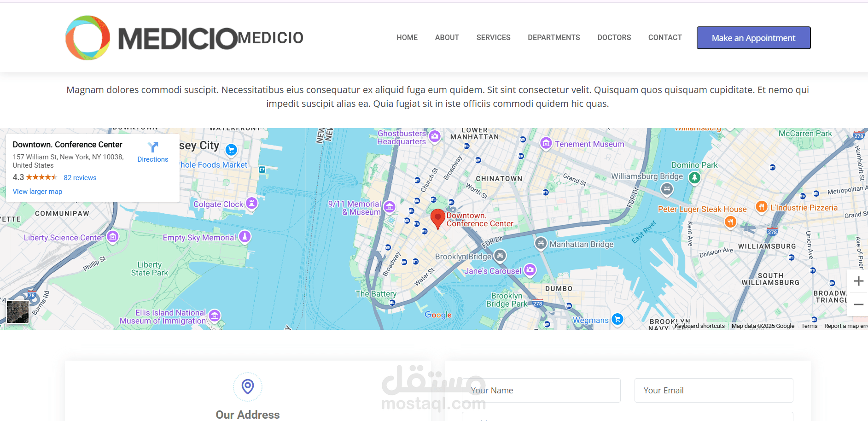Image resolution: width=868 pixels, height=421 pixels.
Task: Switch to the satellite imagery thumbnail
Action: pyautogui.click(x=18, y=312)
